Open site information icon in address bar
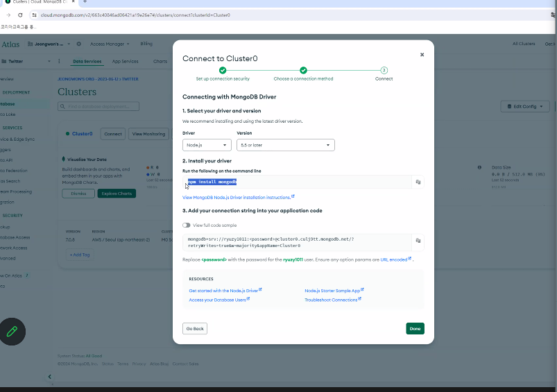This screenshot has width=557, height=392. (x=34, y=15)
